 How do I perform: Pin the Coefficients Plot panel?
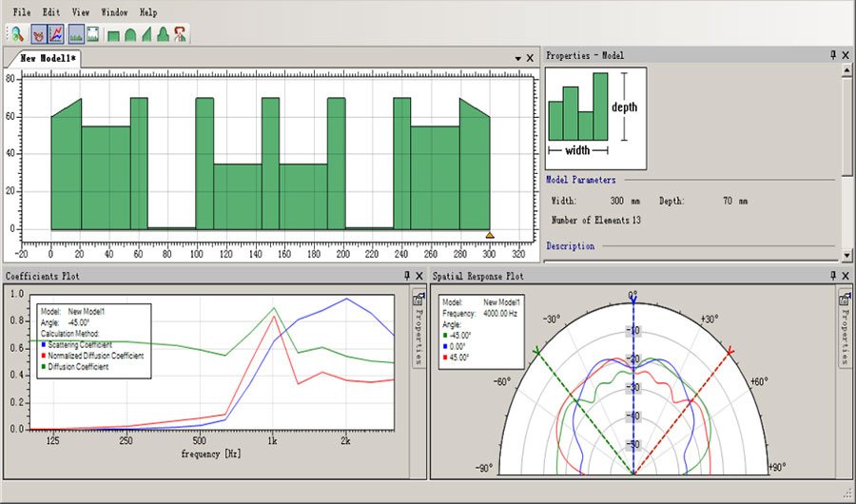point(407,276)
